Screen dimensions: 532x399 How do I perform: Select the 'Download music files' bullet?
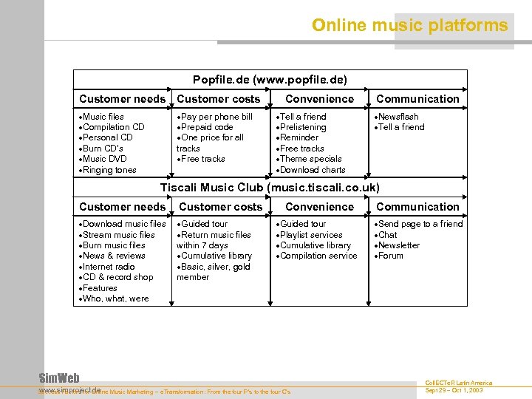(122, 224)
